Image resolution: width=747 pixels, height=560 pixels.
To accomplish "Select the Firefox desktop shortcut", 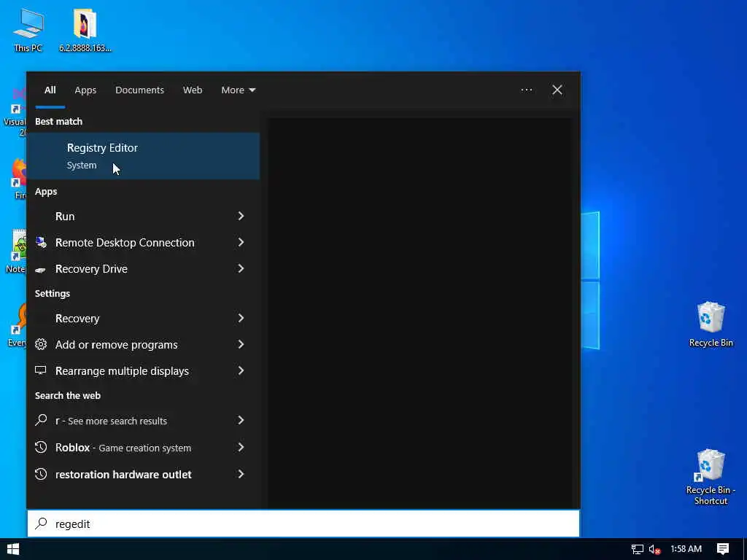I will (x=18, y=179).
